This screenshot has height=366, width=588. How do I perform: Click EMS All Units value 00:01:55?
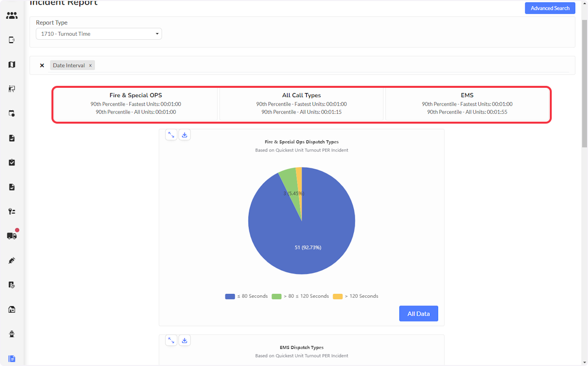point(497,112)
